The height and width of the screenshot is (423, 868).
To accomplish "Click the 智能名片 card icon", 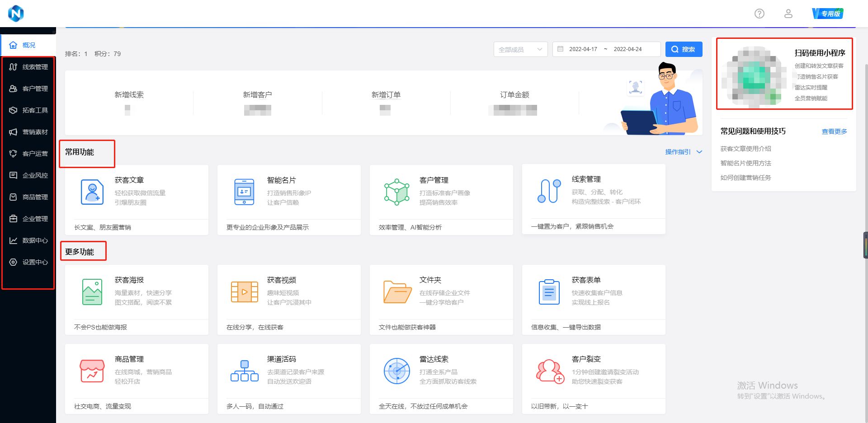I will pos(244,192).
